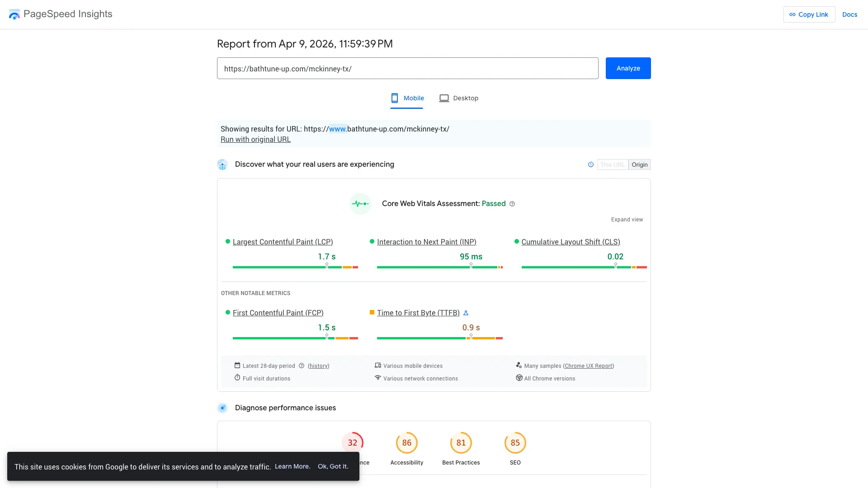The height and width of the screenshot is (488, 868).
Task: Click the info icon near This URL toggle
Action: click(x=590, y=164)
